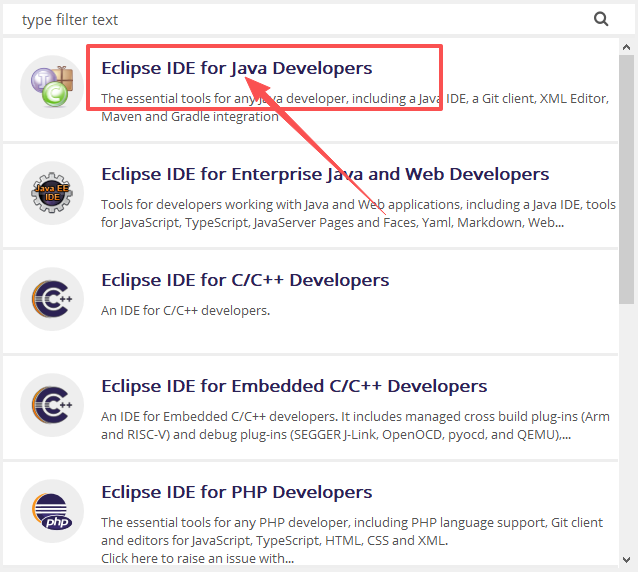Select Eclipse IDE for Java Developers title

click(236, 68)
